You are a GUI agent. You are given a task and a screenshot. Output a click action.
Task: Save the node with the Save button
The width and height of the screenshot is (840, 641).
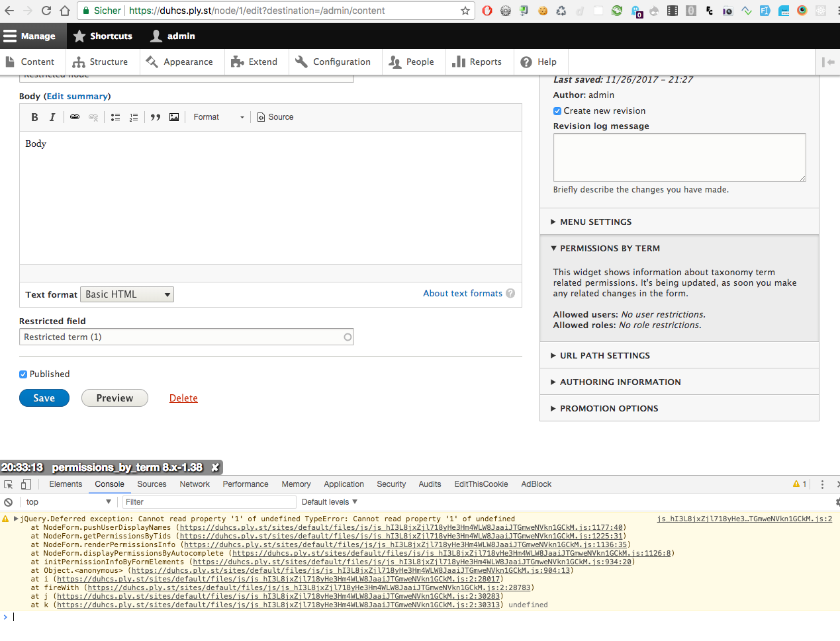[x=44, y=398]
